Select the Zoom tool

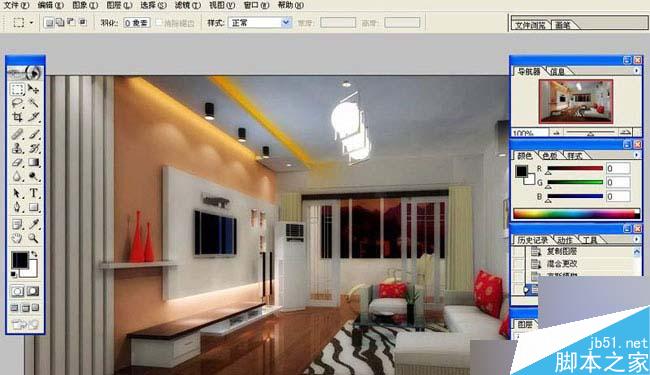(x=33, y=238)
